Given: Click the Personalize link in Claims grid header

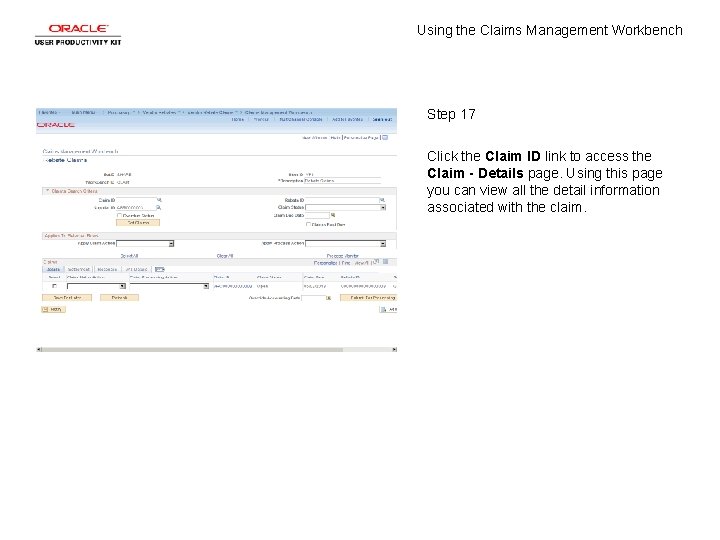Looking at the screenshot, I should (326, 263).
